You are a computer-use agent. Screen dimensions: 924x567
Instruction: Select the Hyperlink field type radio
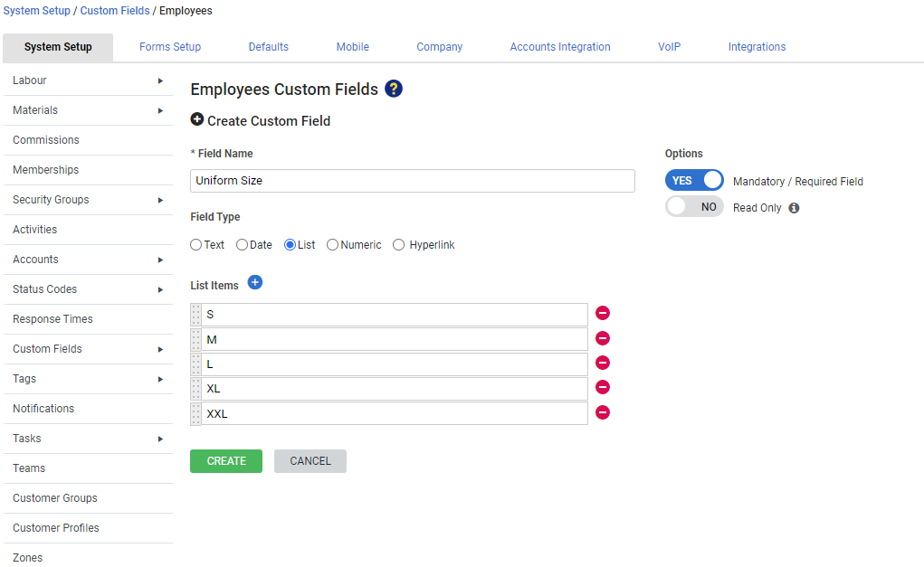pos(399,245)
